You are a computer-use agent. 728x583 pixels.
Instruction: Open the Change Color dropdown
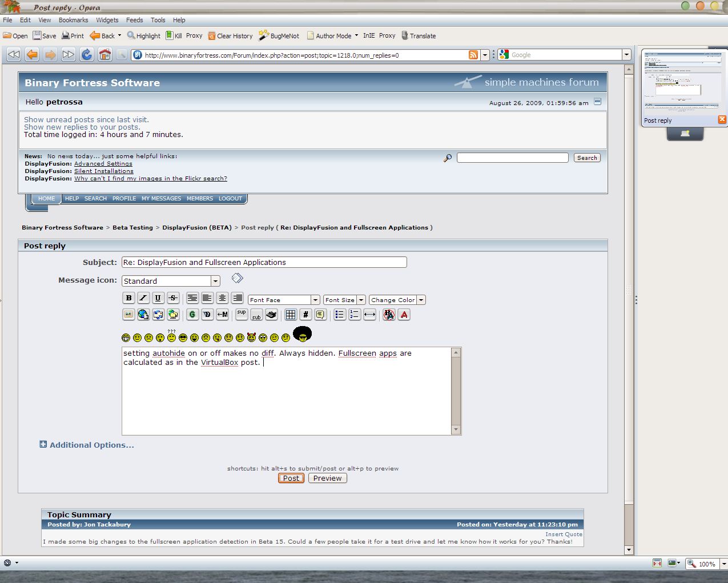point(397,300)
